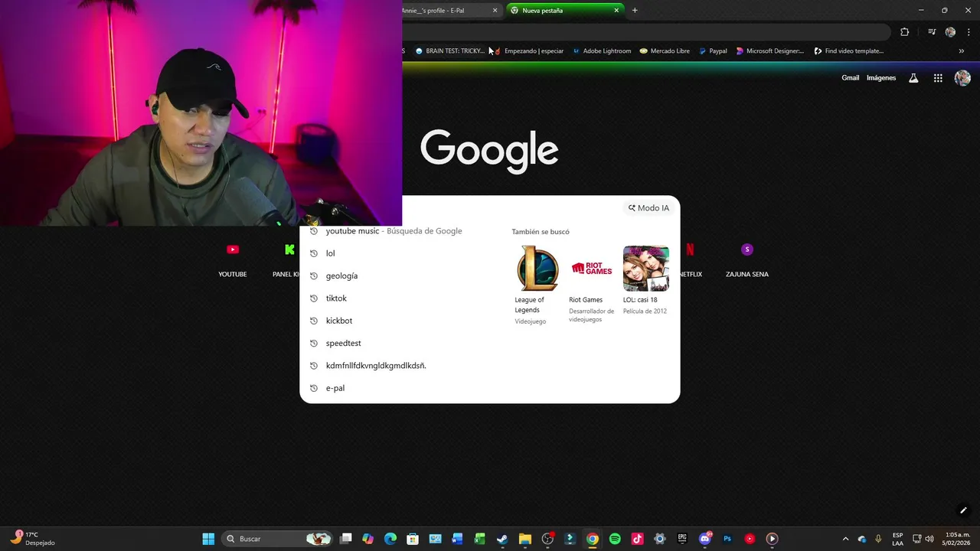Open Photoshop from the taskbar
The width and height of the screenshot is (980, 551).
[727, 539]
